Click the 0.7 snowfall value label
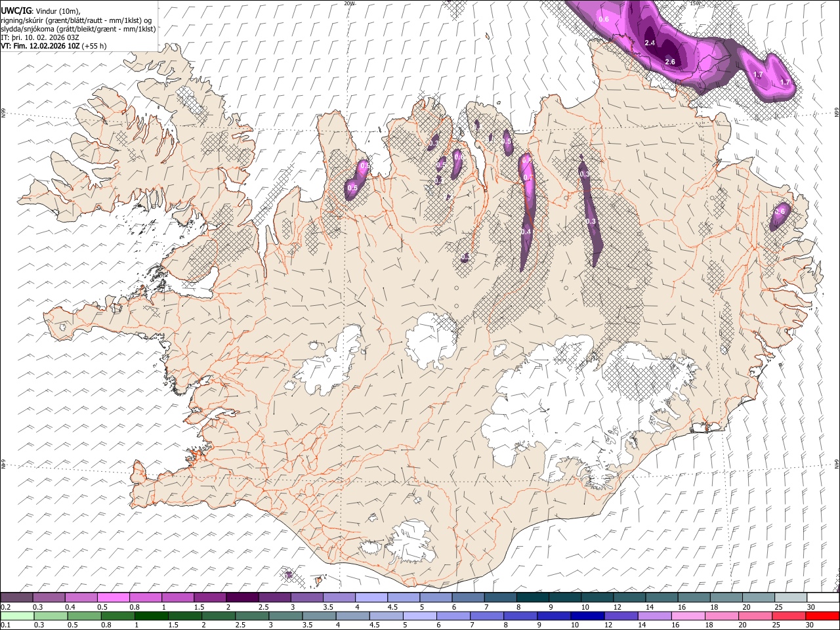Viewport: 840px width, 630px height. 527,178
